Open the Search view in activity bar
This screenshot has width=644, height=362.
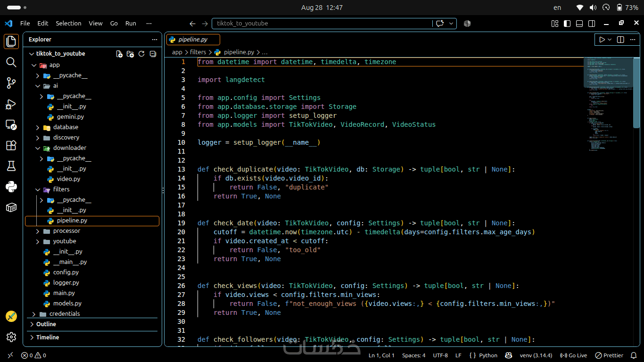tap(11, 62)
